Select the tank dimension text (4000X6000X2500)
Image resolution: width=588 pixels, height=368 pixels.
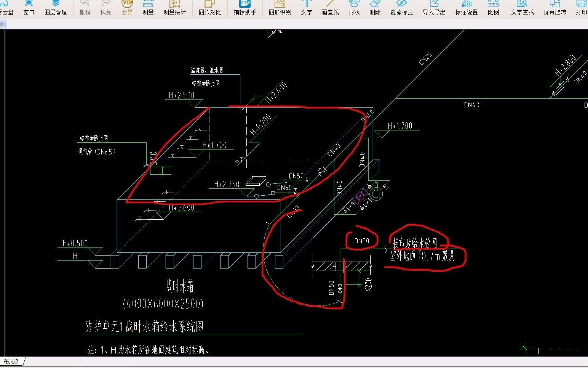click(163, 304)
